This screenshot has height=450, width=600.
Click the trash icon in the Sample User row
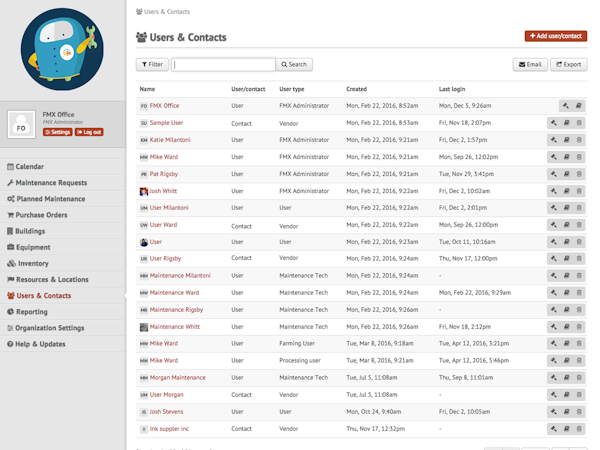pos(579,123)
